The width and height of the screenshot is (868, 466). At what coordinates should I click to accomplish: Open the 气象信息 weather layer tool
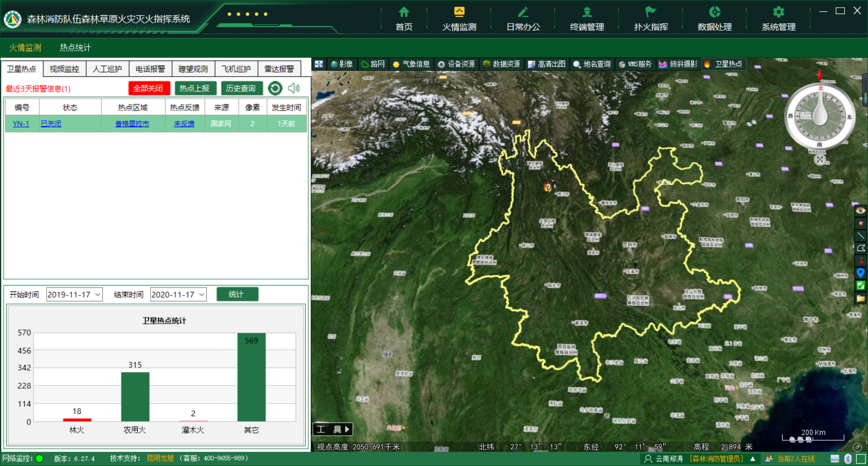point(411,64)
